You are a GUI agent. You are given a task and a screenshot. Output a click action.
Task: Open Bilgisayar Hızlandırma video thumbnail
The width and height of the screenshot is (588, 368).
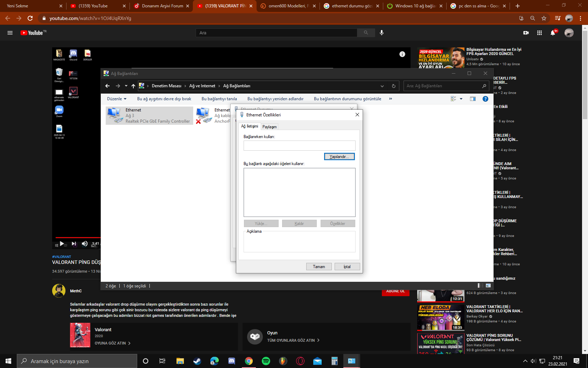pos(441,57)
